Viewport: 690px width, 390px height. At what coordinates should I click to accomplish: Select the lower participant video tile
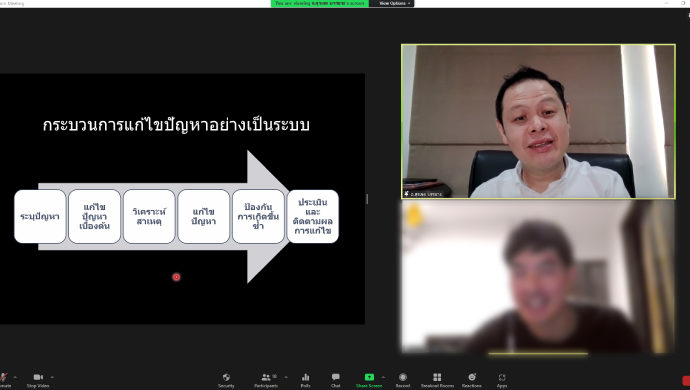point(538,277)
